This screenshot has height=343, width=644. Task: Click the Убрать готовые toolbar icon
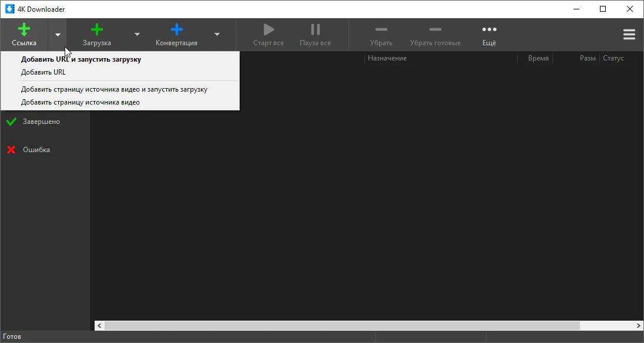click(x=435, y=30)
